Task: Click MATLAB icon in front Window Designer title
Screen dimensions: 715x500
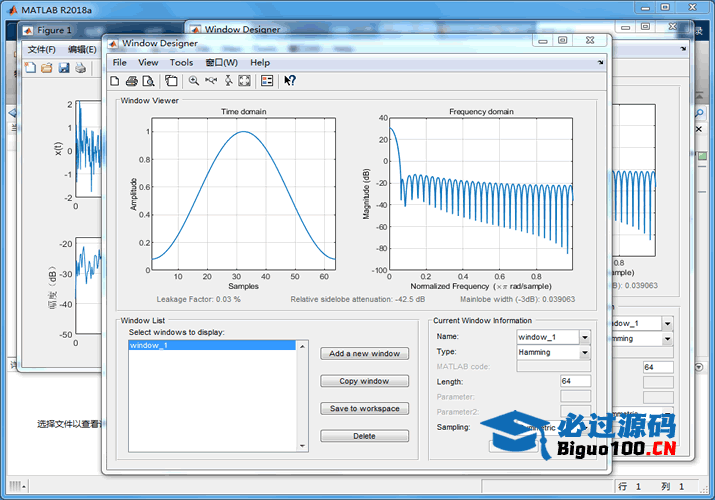Action: point(113,44)
